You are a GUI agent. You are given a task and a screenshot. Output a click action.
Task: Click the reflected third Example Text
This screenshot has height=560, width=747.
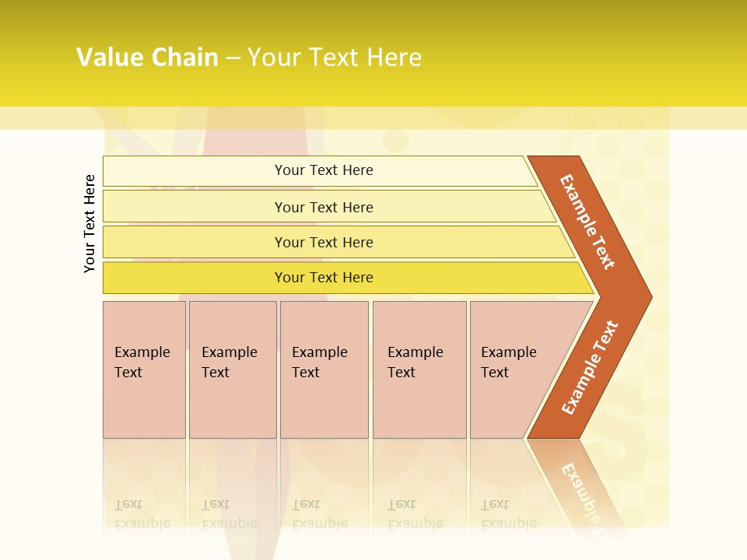click(319, 513)
